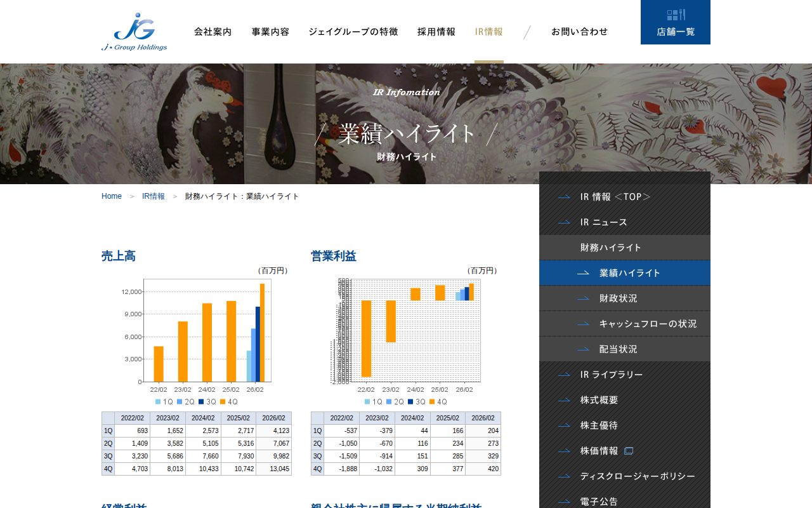Screen dimensions: 812x508
Task: Click the 4Q orange legend swatch under 売上高
Action: [223, 401]
